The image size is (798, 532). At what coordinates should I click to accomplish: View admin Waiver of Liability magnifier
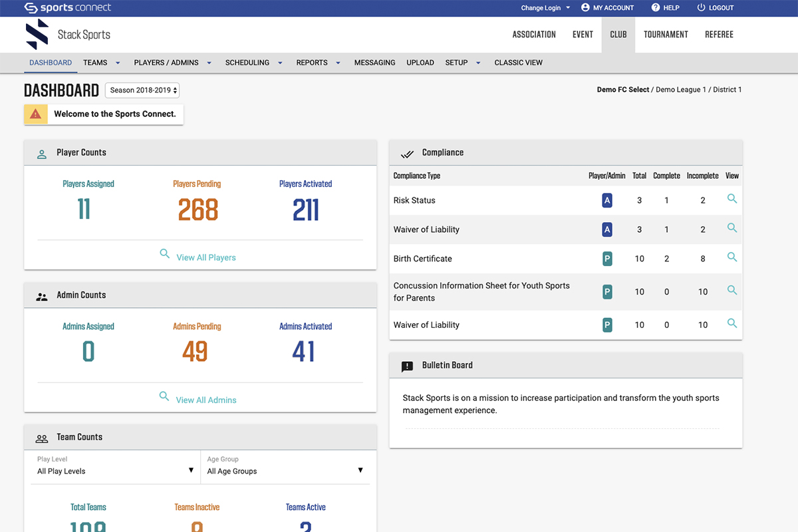732,228
